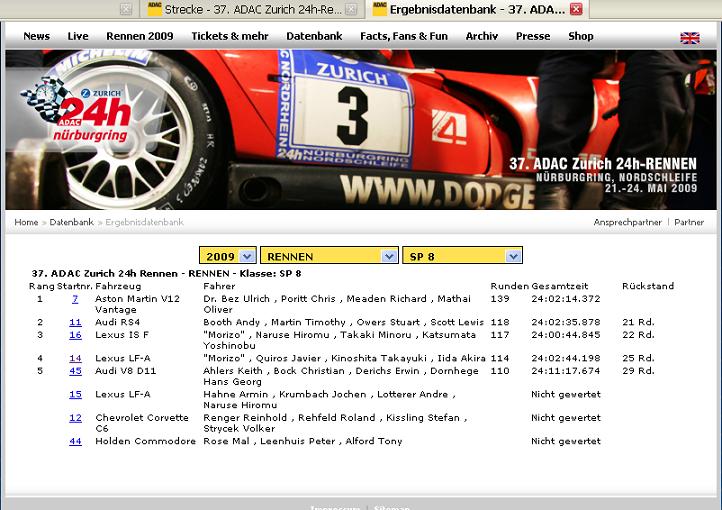Open Facts, Fans & Fun menu
Viewport: 722px width, 510px height.
404,36
